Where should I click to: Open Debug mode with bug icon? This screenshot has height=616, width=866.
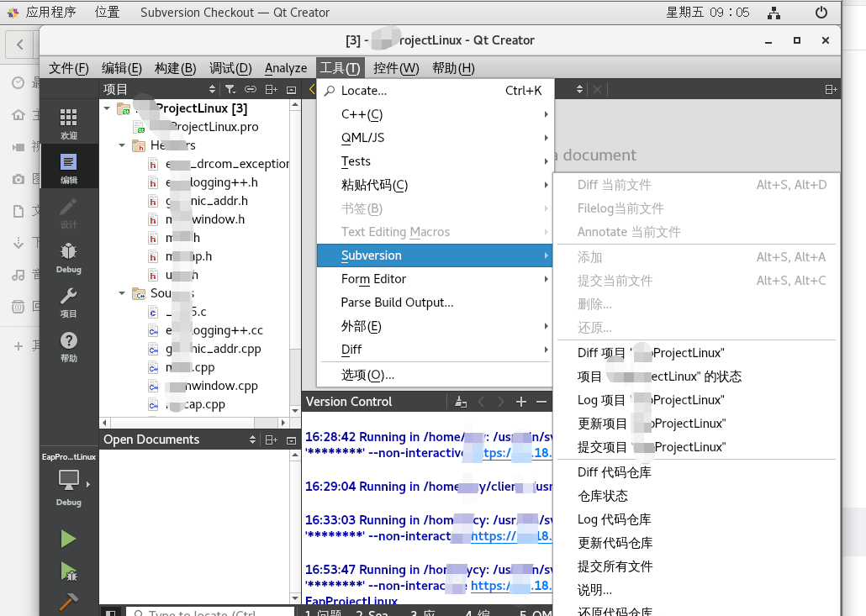point(68,257)
